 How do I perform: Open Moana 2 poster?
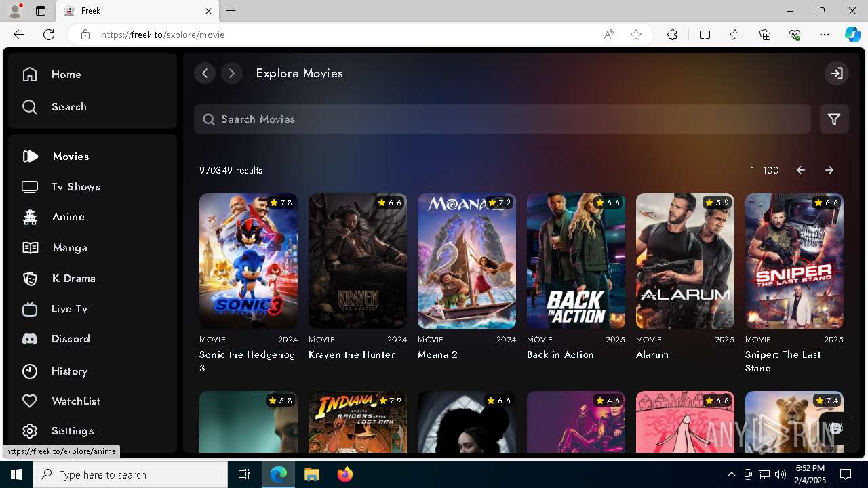(x=467, y=261)
